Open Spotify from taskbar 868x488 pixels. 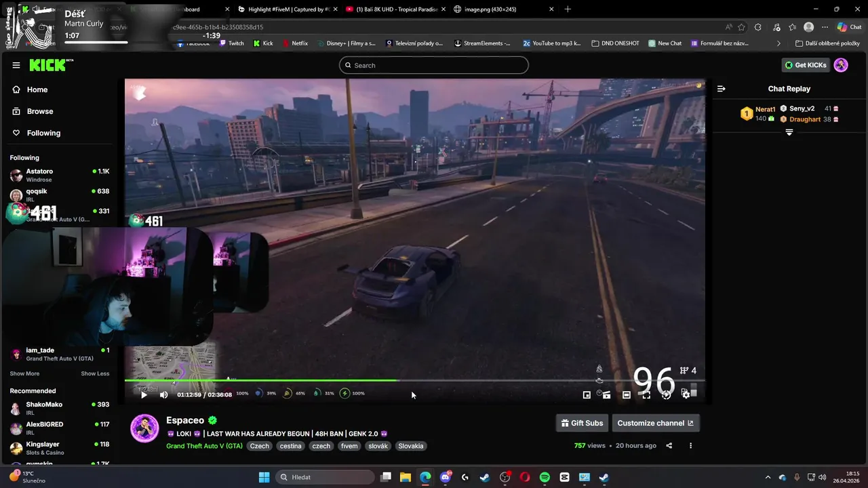click(545, 477)
